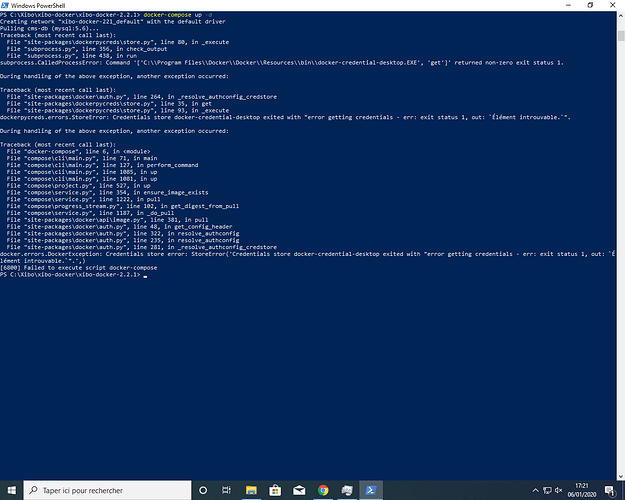Open the Mail app on taskbar
Image resolution: width=625 pixels, height=500 pixels.
click(299, 490)
